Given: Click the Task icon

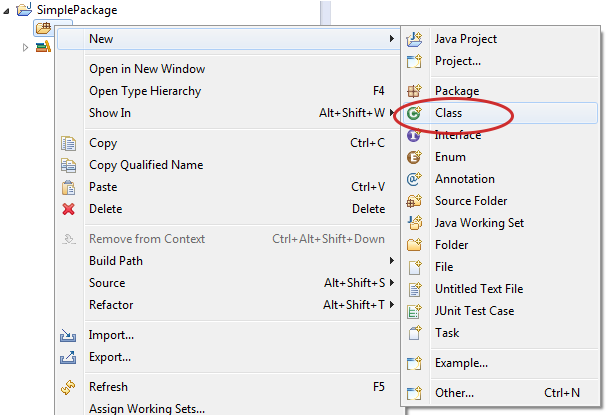Looking at the screenshot, I should pyautogui.click(x=415, y=333).
